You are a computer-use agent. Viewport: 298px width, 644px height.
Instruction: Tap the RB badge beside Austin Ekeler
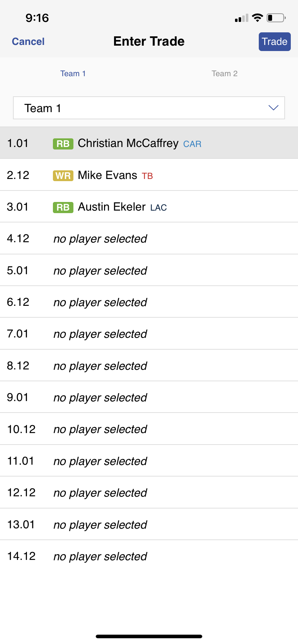(x=63, y=207)
